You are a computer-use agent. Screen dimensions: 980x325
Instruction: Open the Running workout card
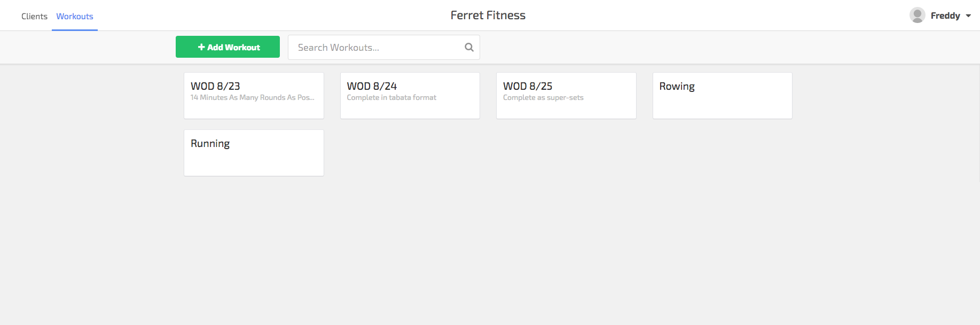tap(254, 153)
